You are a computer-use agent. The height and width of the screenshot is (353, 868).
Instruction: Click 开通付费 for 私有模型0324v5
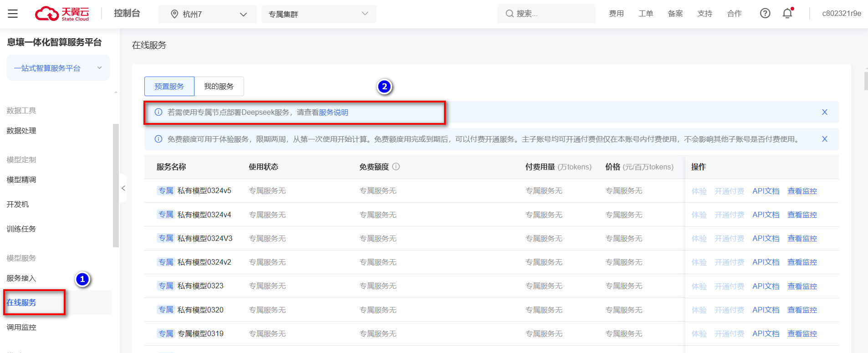click(x=730, y=191)
